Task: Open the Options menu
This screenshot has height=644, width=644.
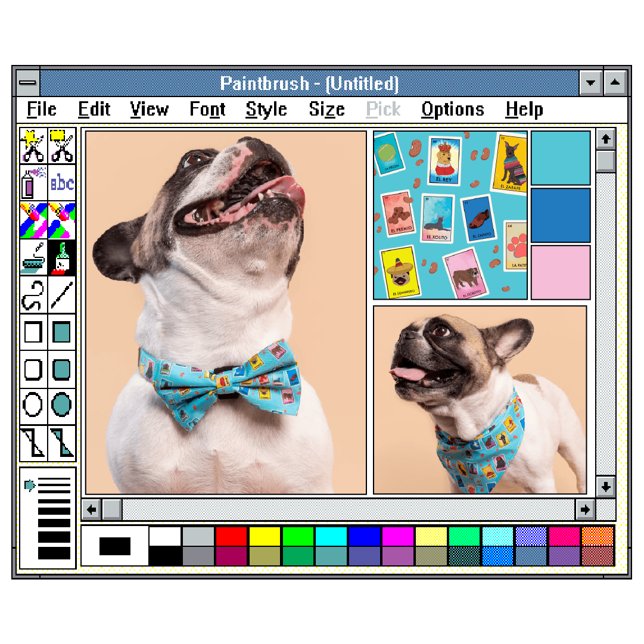Action: pos(453,110)
